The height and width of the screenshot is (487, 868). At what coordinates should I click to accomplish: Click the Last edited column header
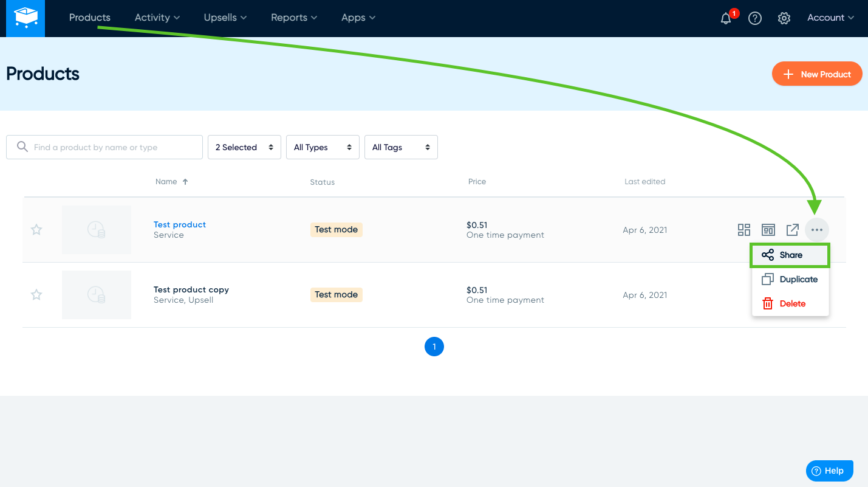point(644,181)
